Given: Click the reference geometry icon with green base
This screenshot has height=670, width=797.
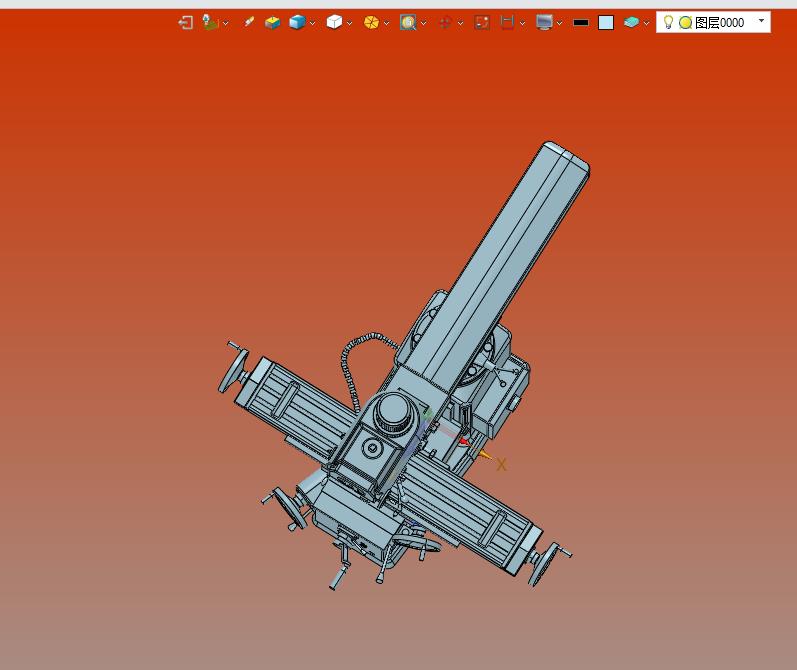Looking at the screenshot, I should click(210, 22).
